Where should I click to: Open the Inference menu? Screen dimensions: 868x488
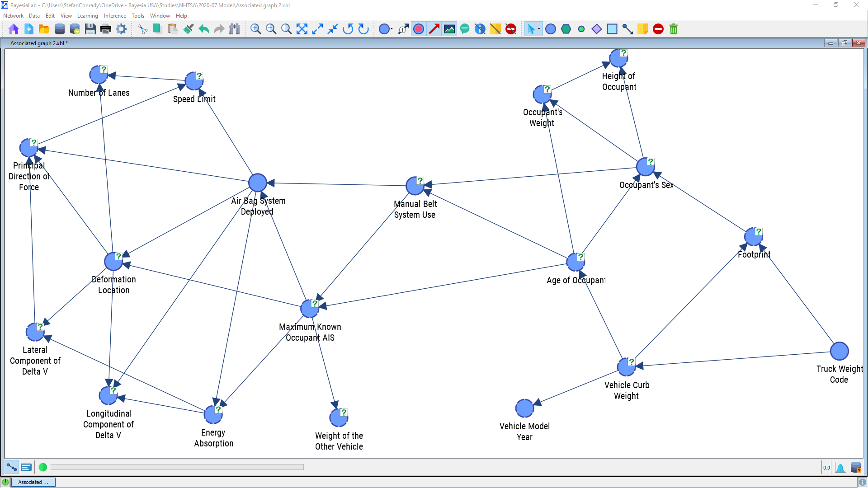coord(115,16)
